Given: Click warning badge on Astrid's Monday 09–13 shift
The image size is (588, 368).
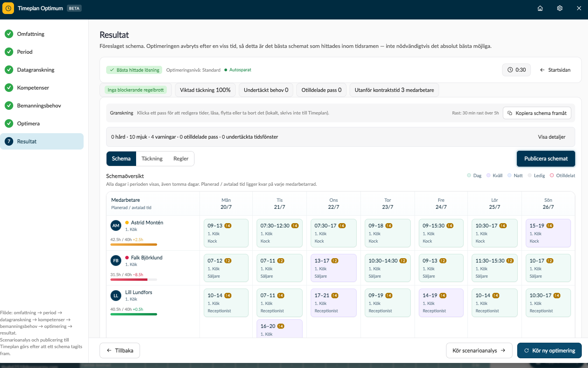Looking at the screenshot, I should [228, 225].
